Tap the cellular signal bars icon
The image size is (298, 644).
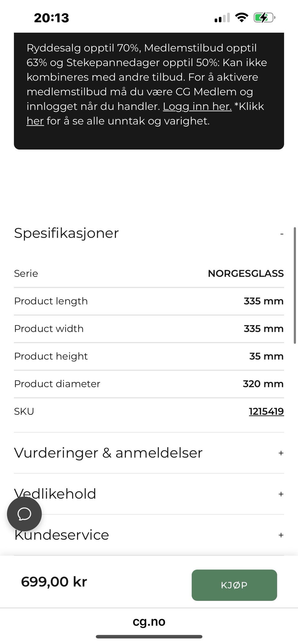click(222, 18)
